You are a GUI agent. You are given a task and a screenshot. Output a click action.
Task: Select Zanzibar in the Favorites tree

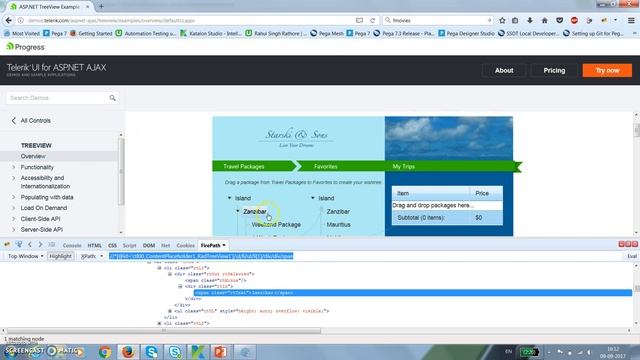[x=338, y=211]
